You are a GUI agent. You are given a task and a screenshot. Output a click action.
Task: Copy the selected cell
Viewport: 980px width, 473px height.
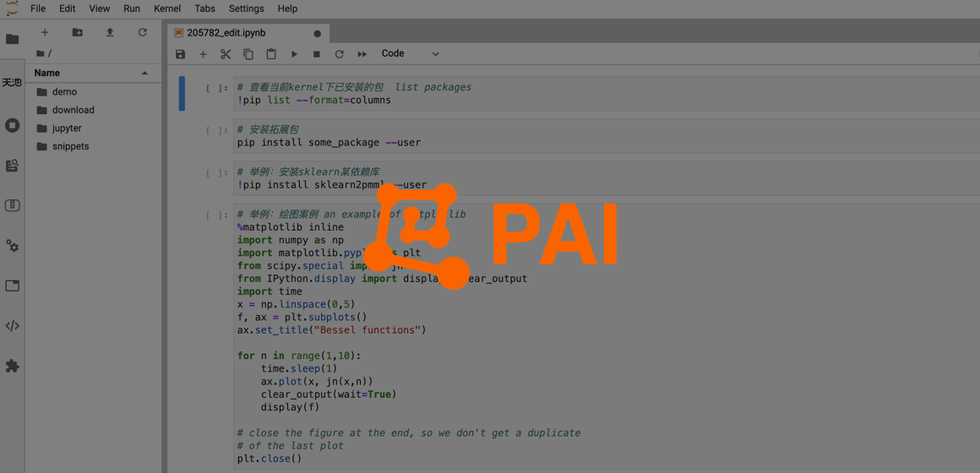pos(248,54)
